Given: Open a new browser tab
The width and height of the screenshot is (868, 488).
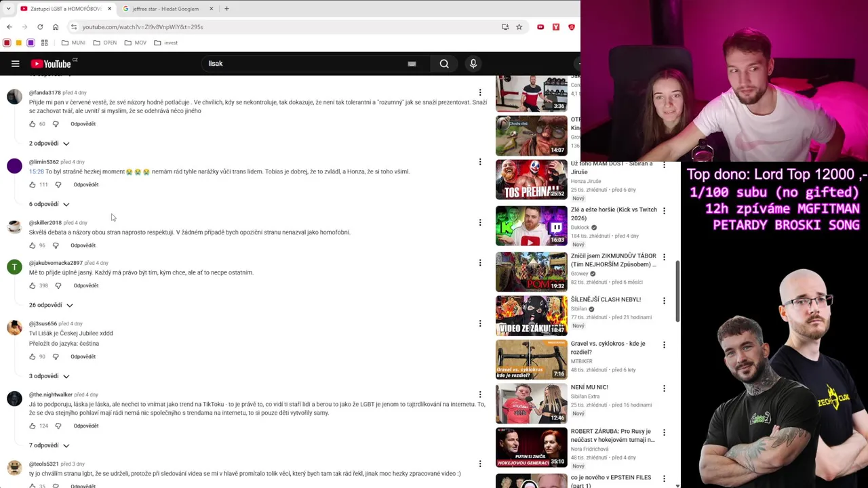Looking at the screenshot, I should [x=226, y=9].
